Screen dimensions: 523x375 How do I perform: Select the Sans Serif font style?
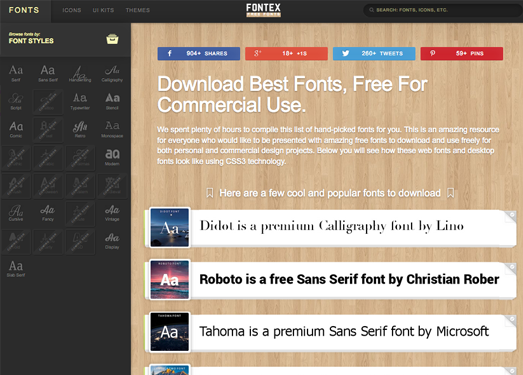coord(48,73)
